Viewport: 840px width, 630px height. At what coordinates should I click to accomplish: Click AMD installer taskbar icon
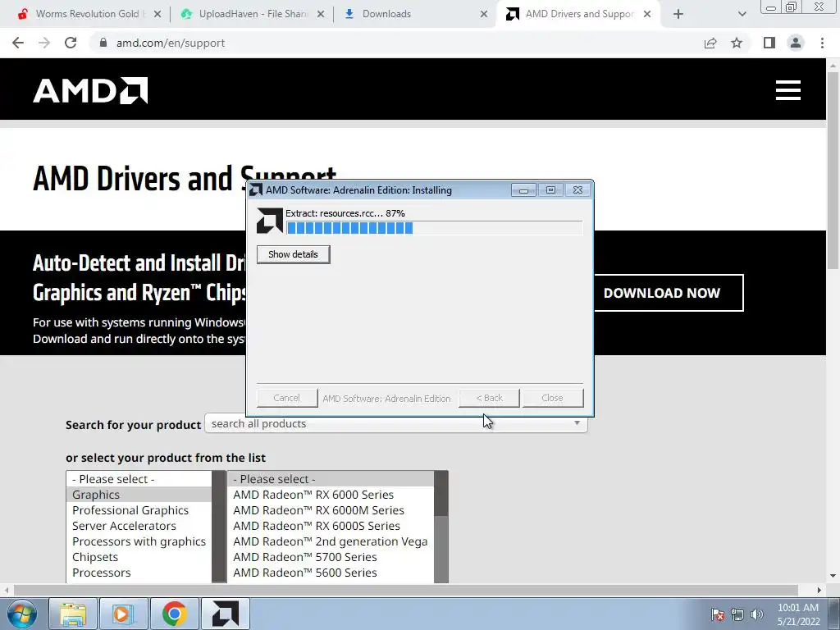click(225, 614)
